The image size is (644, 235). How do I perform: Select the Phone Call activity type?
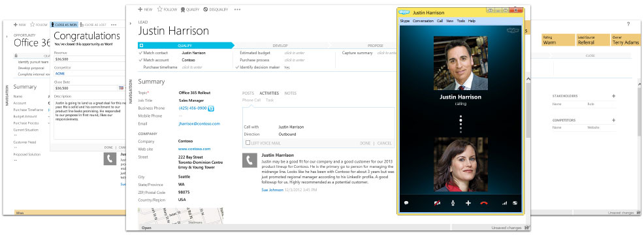click(251, 101)
